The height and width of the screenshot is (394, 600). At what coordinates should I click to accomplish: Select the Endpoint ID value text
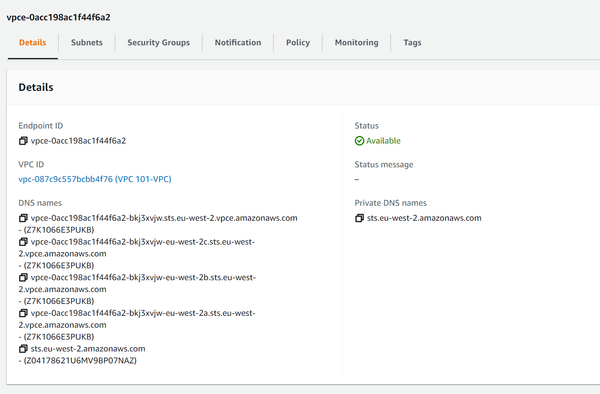coord(78,141)
